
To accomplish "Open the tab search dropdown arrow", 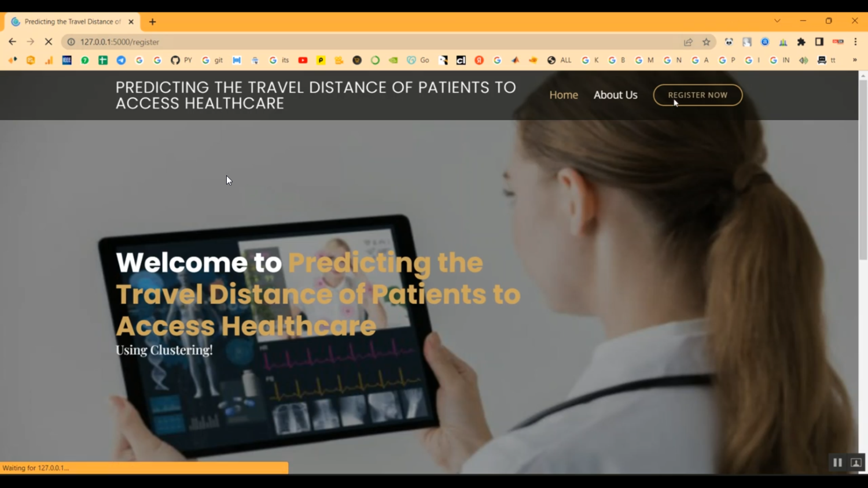I will 777,21.
